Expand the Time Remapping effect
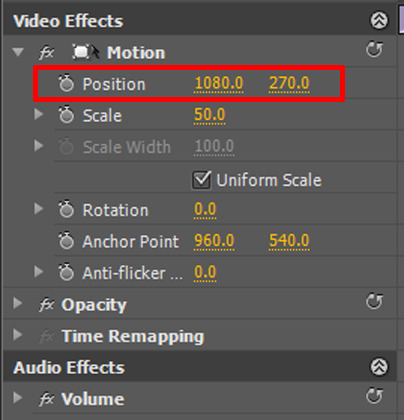 tap(17, 335)
